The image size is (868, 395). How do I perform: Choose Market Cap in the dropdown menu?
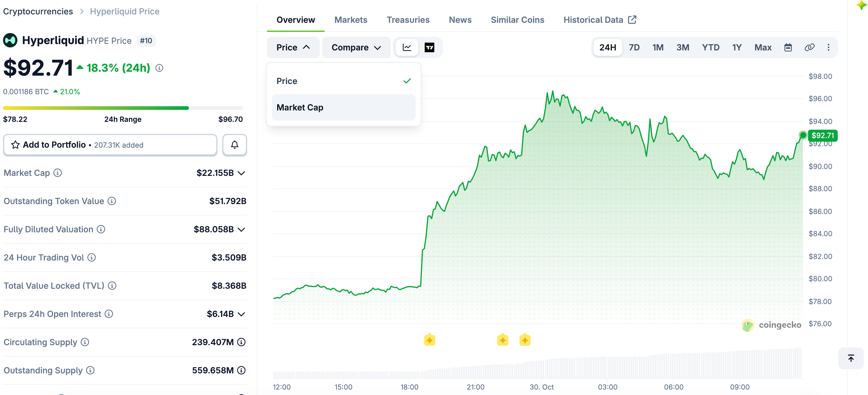[343, 108]
